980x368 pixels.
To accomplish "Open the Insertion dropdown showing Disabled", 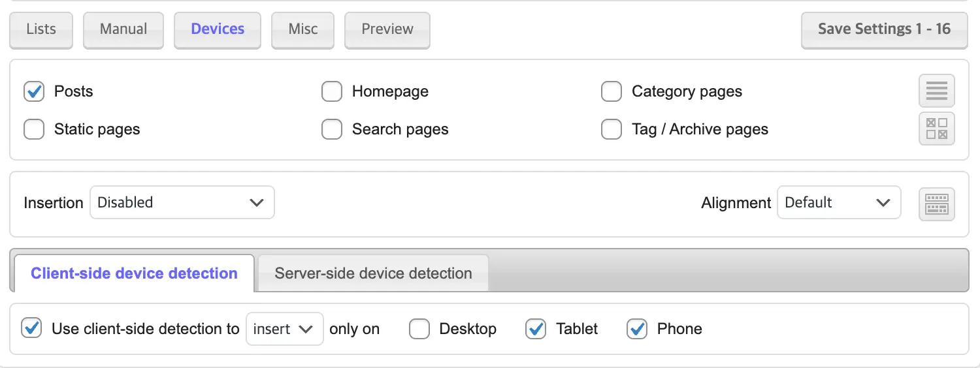I will 182,202.
